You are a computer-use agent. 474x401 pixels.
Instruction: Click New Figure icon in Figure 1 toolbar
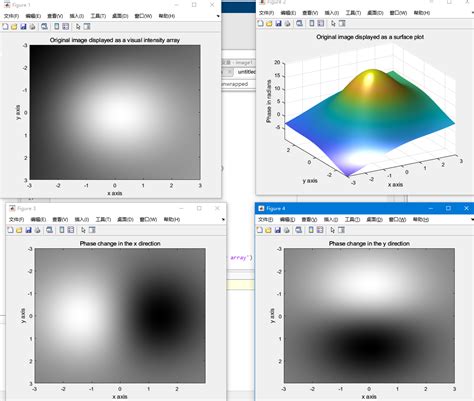5,27
